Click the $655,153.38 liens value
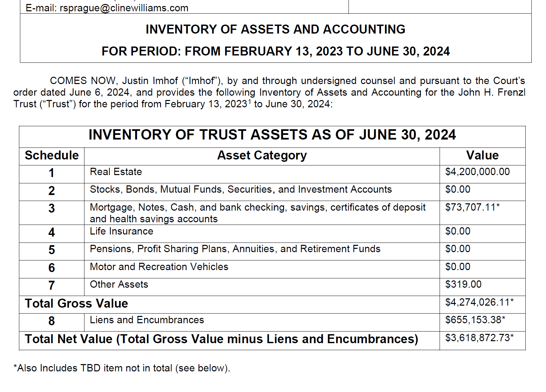The image size is (546, 392). point(475,320)
